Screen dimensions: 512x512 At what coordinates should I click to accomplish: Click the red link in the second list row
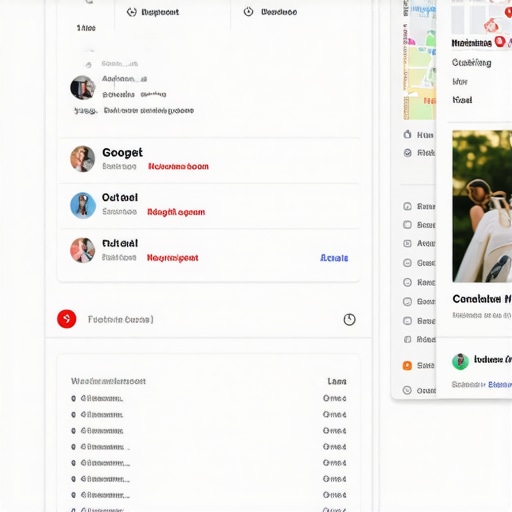(176, 212)
